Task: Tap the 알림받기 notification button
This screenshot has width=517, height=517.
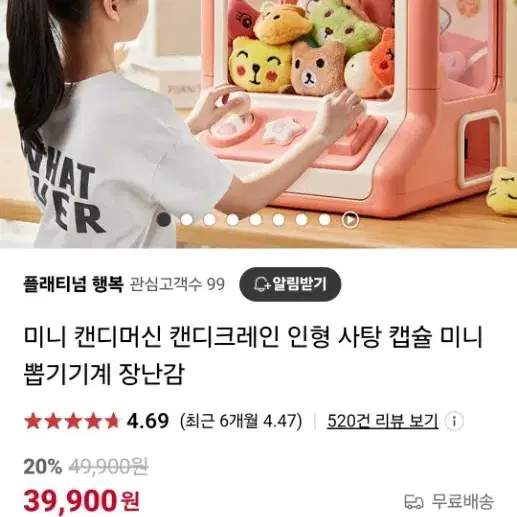Action: click(x=290, y=284)
